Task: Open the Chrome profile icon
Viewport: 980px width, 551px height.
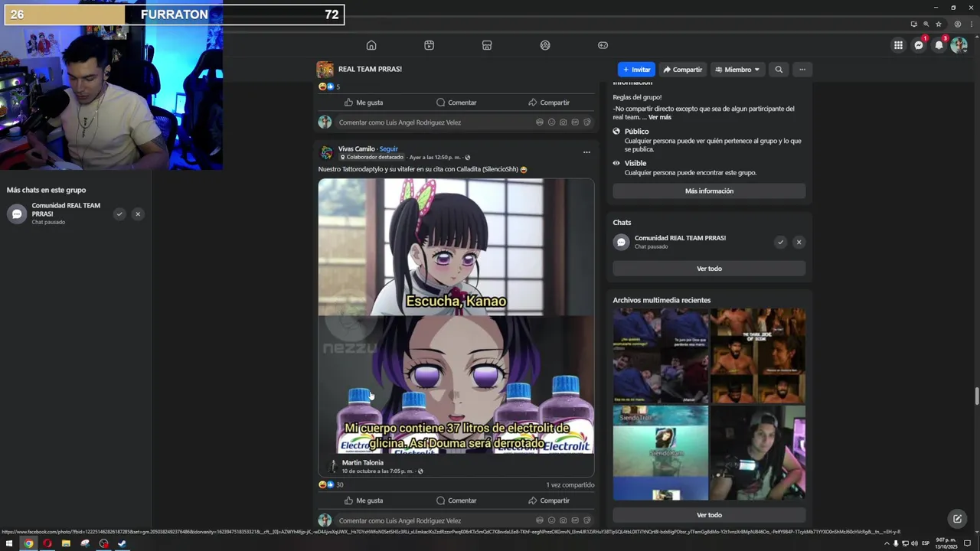Action: (957, 24)
